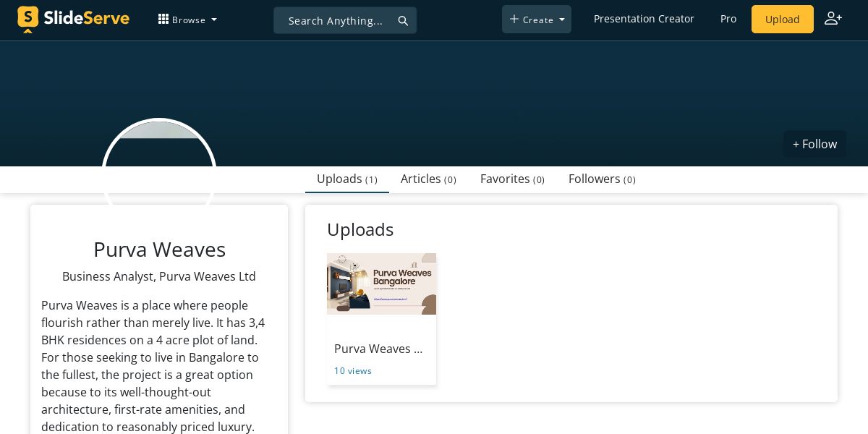Click the Browse grid icon
The width and height of the screenshot is (868, 434).
point(163,20)
